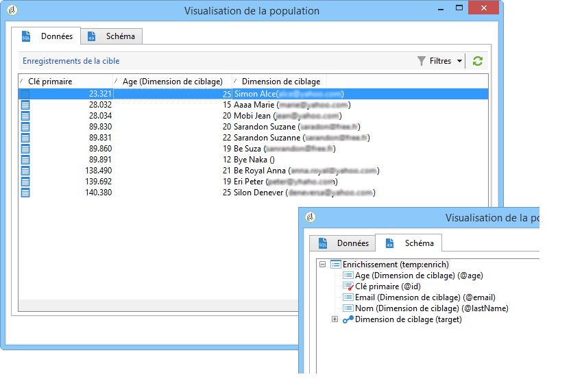Click the Sarandon Suzane record name
571x392 pixels.
[x=265, y=127]
